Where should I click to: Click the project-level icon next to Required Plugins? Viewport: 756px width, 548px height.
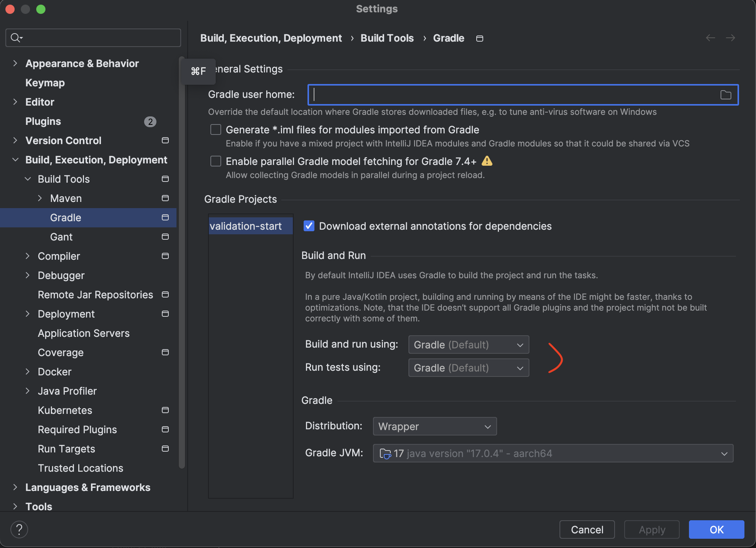[165, 429]
